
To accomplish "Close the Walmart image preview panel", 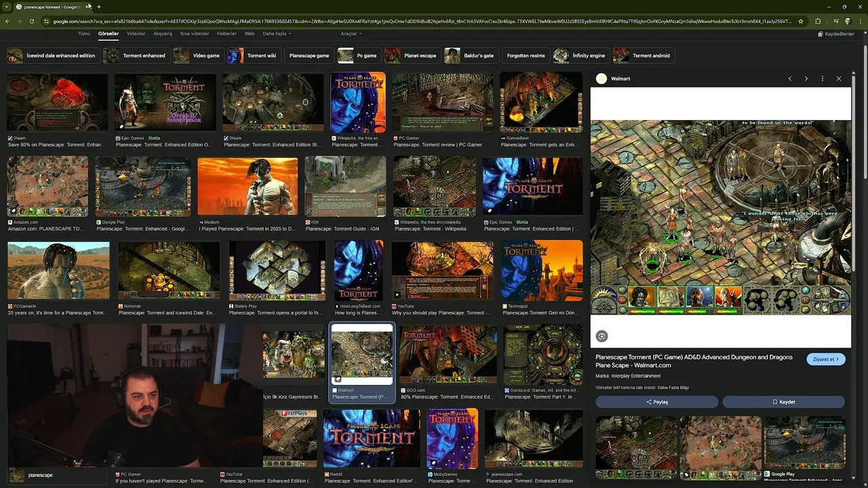I will click(839, 79).
